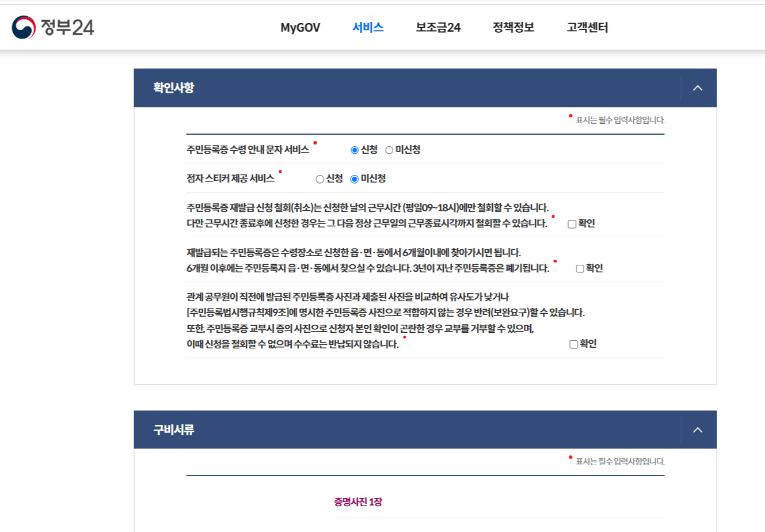Switch to the 보조금24 menu
Viewport: 765px width, 532px height.
438,27
